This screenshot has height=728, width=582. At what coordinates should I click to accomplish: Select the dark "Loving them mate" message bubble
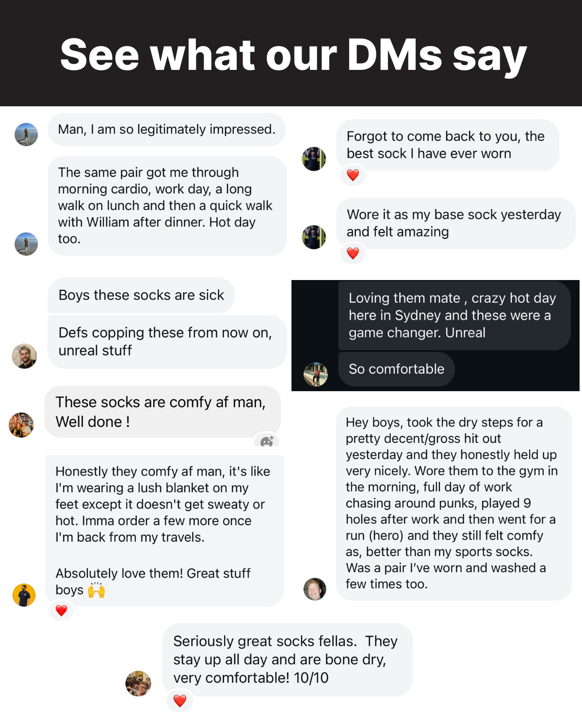click(453, 315)
